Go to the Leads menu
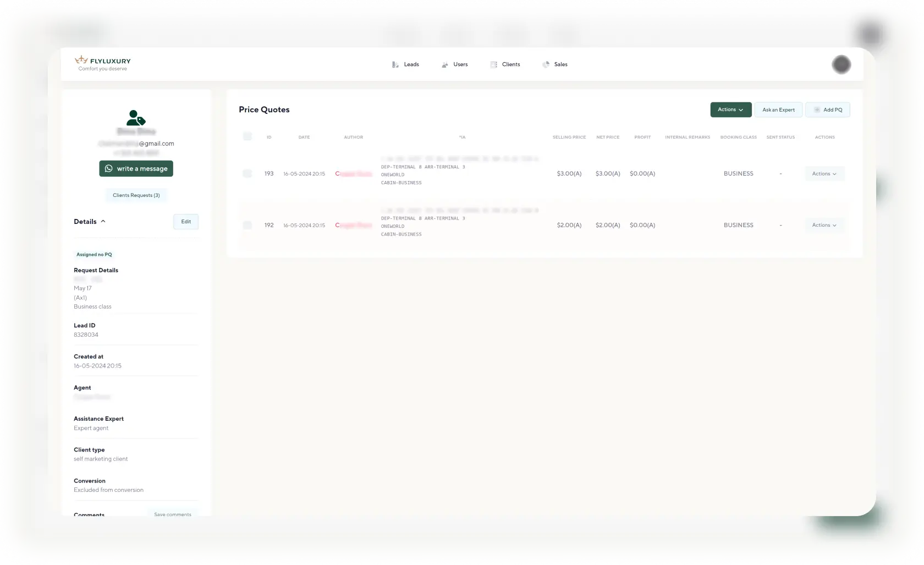Image resolution: width=924 pixels, height=565 pixels. [x=411, y=64]
